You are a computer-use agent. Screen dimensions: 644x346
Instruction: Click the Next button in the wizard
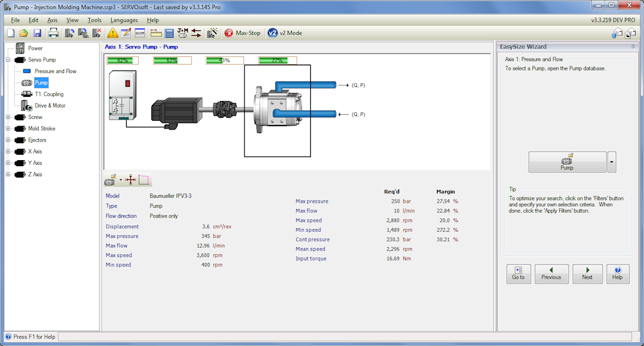[587, 274]
